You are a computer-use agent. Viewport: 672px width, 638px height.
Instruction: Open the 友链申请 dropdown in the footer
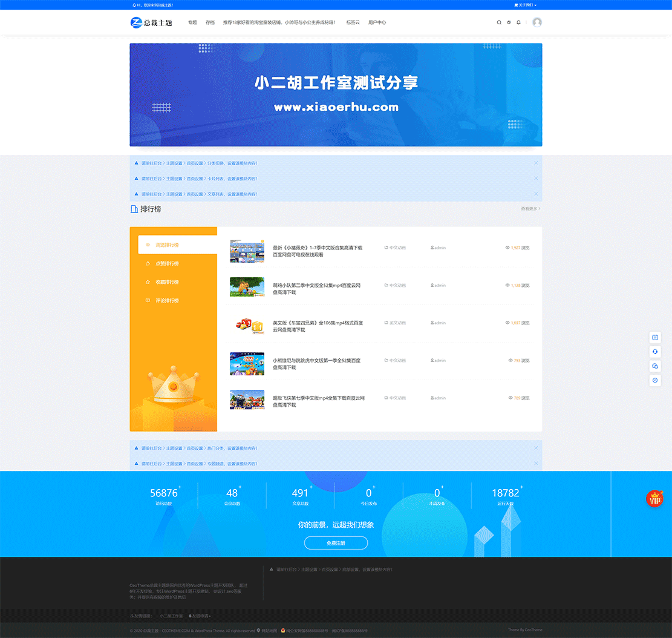pos(201,616)
